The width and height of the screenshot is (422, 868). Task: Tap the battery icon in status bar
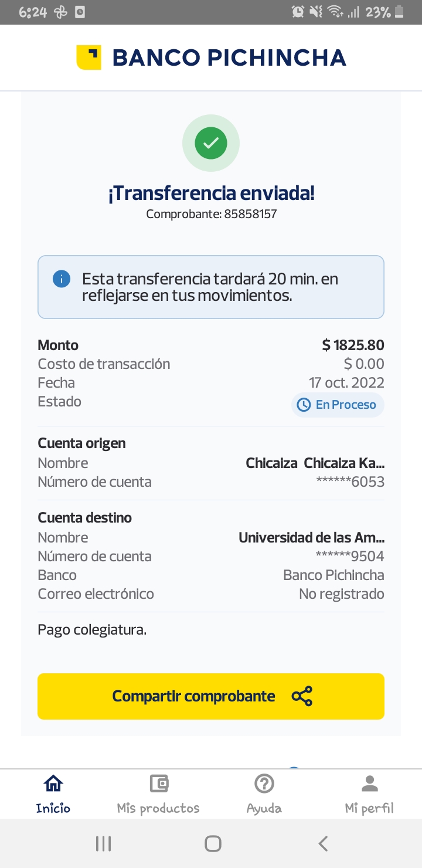pos(399,12)
